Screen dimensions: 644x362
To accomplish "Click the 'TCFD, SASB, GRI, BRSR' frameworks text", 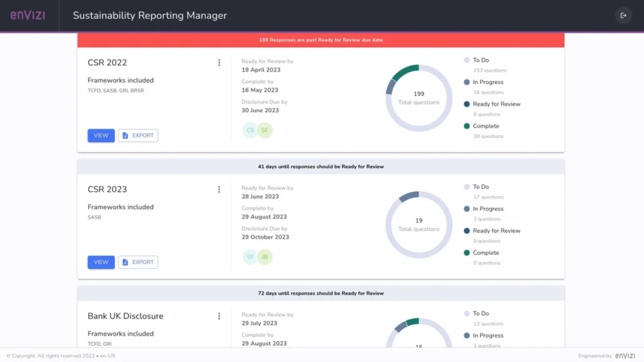I will (x=116, y=90).
